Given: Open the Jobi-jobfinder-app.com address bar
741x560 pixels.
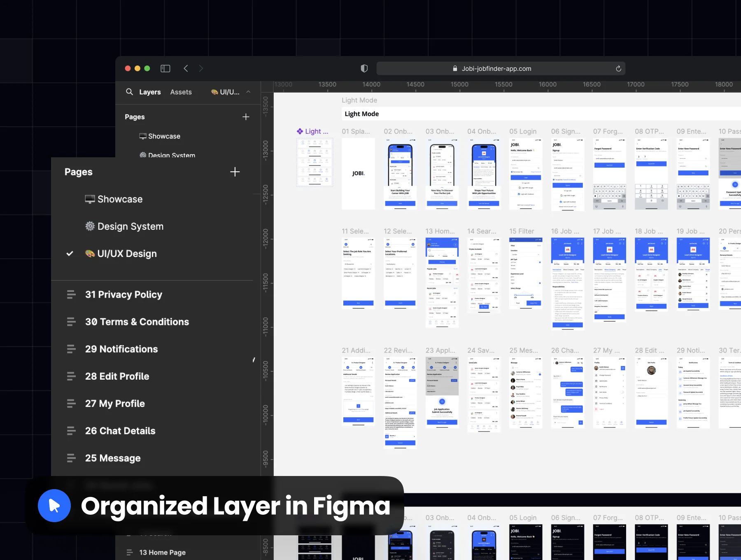Looking at the screenshot, I should tap(501, 68).
